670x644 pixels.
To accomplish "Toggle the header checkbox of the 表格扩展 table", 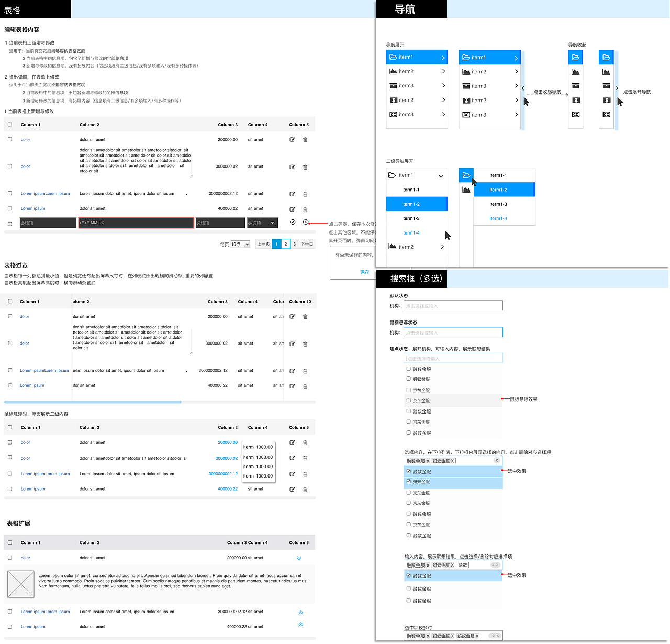I will (x=10, y=542).
